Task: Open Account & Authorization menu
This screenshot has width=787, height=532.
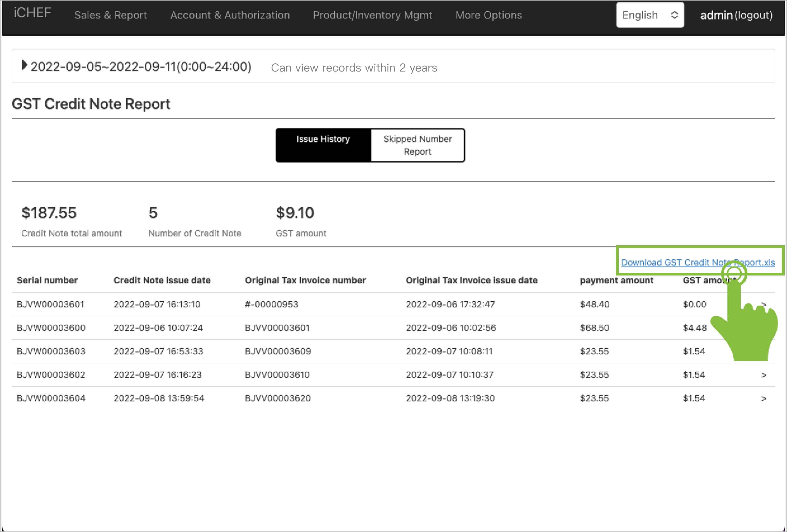Action: click(230, 15)
